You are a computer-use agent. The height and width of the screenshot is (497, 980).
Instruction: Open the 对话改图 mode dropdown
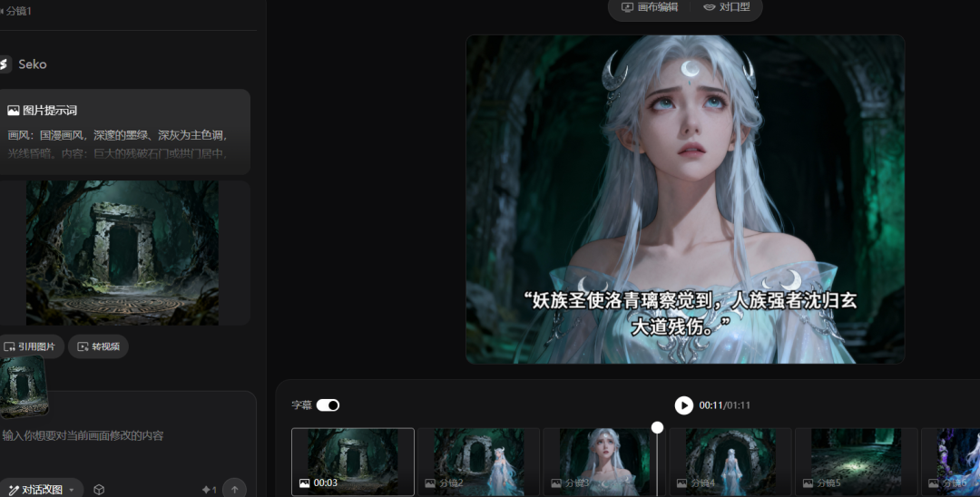pos(41,490)
